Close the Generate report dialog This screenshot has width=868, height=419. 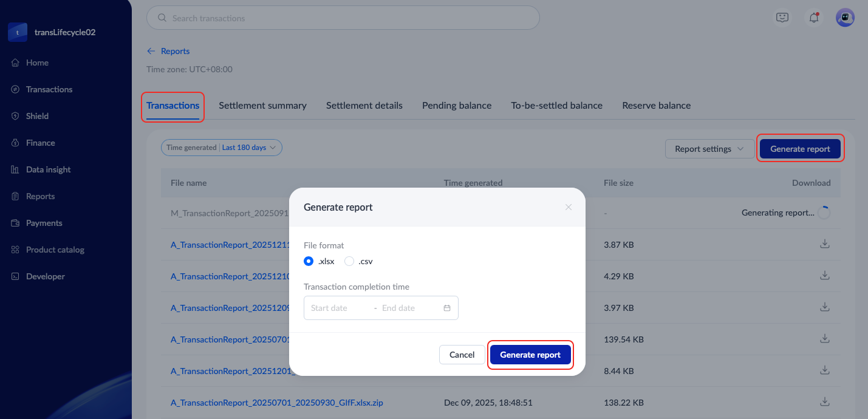click(x=569, y=207)
